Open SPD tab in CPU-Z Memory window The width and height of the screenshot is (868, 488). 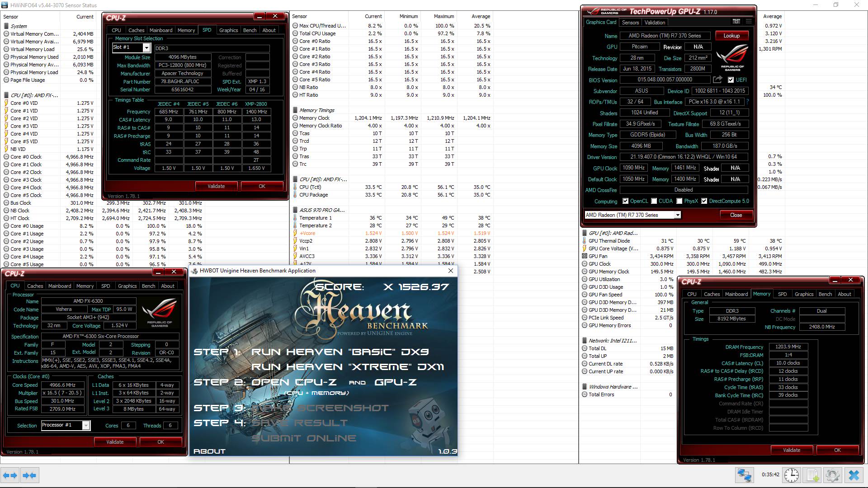[x=782, y=294]
